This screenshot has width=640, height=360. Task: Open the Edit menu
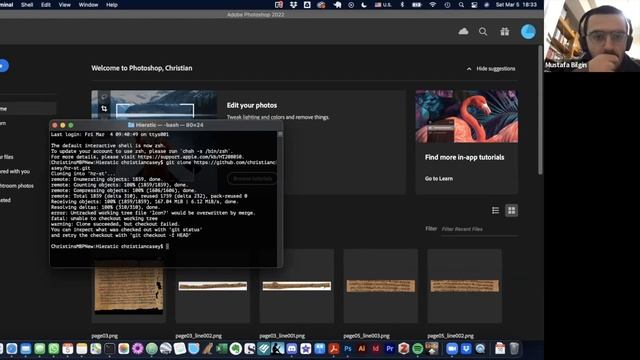click(46, 5)
